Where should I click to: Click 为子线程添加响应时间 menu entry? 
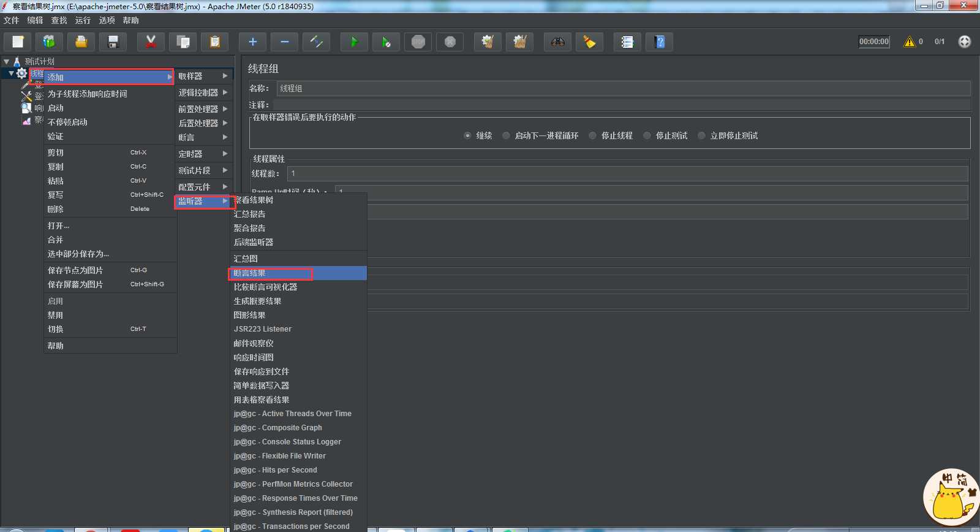click(x=110, y=94)
